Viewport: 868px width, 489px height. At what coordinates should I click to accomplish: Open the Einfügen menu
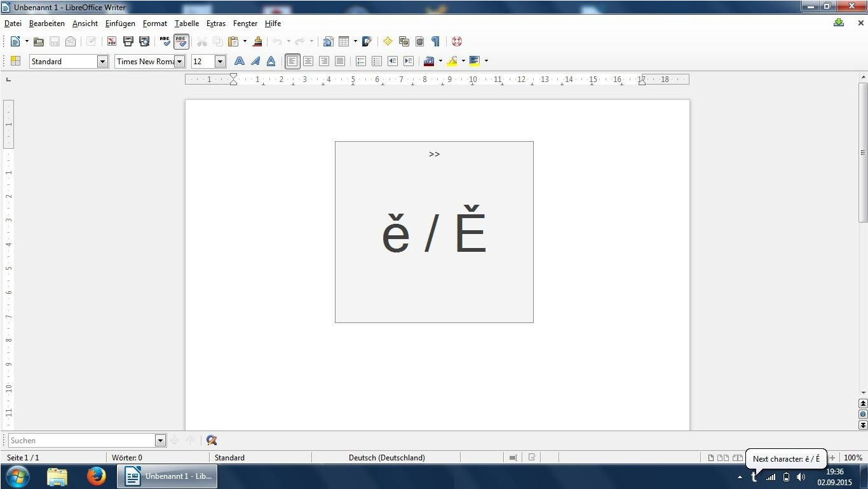(x=120, y=24)
